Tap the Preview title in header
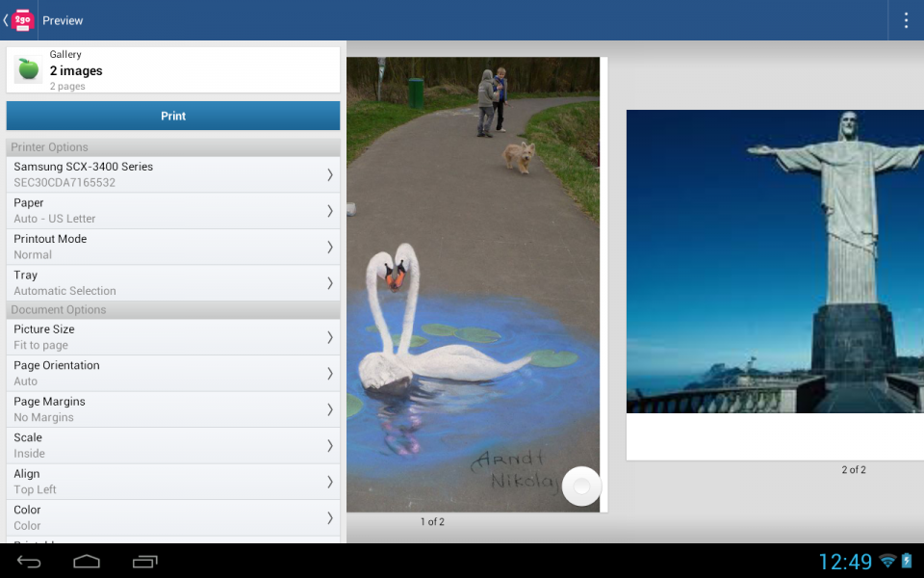Image resolution: width=924 pixels, height=578 pixels. (63, 20)
